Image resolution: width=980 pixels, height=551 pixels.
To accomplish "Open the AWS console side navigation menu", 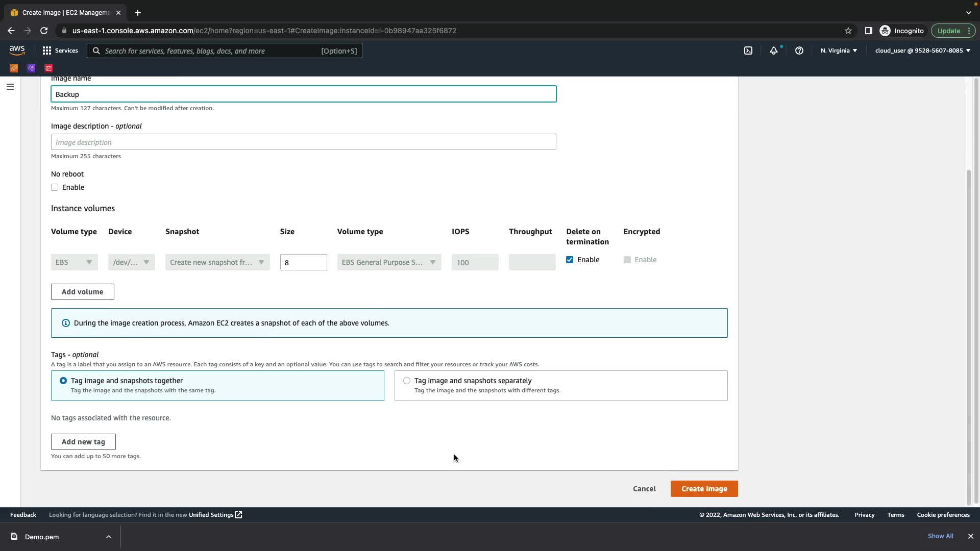I will [x=10, y=87].
